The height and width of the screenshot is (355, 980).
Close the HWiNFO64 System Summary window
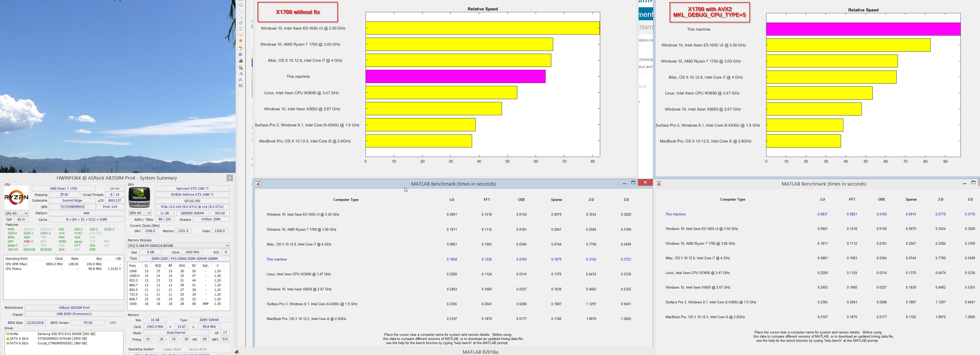[x=229, y=178]
